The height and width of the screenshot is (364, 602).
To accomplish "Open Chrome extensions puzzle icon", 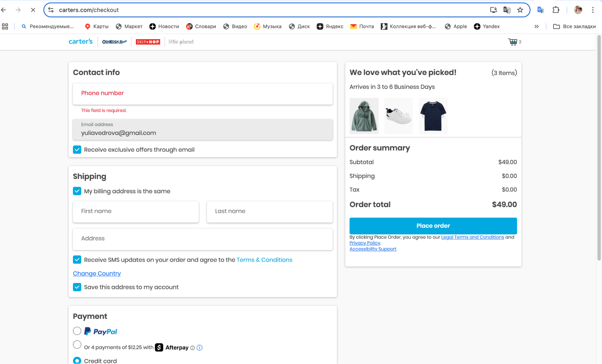I will (556, 10).
